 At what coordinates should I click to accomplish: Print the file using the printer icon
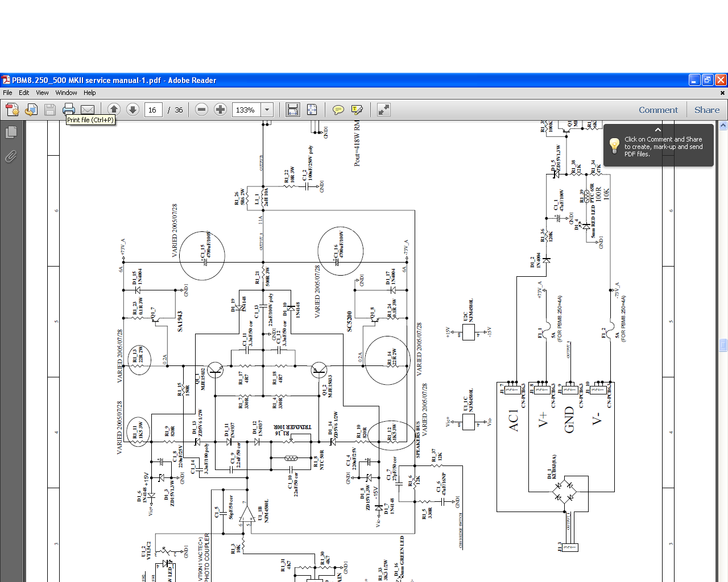pos(69,109)
